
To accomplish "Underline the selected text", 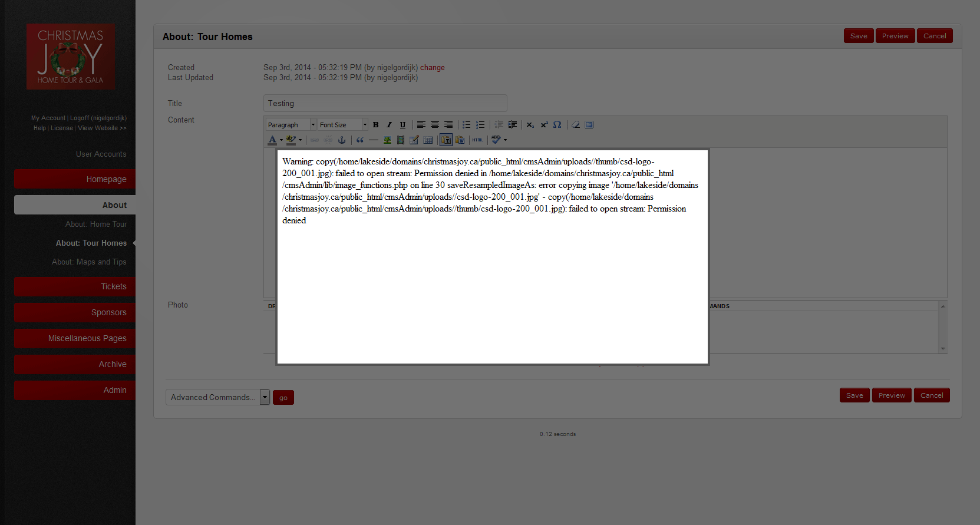I will (402, 125).
